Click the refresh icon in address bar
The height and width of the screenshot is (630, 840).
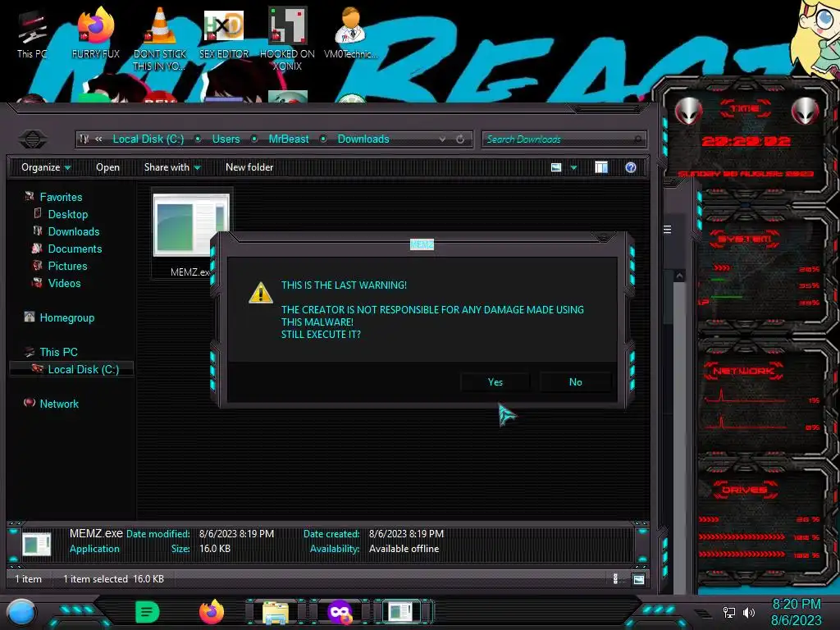point(460,139)
